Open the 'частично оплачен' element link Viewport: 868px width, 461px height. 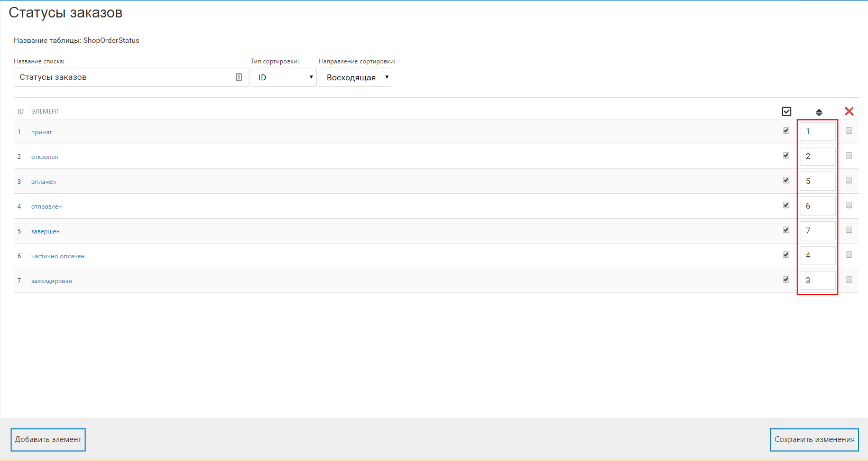58,256
